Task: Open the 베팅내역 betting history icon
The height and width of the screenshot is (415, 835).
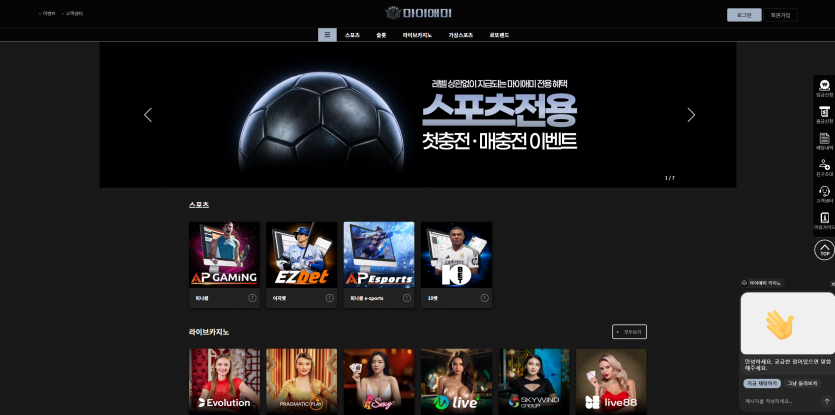Action: pos(824,142)
